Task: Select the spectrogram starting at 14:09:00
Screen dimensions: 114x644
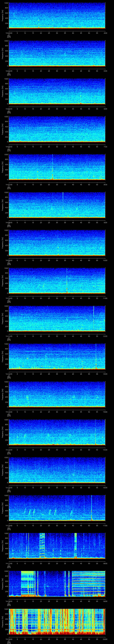Action: (57, 243)
